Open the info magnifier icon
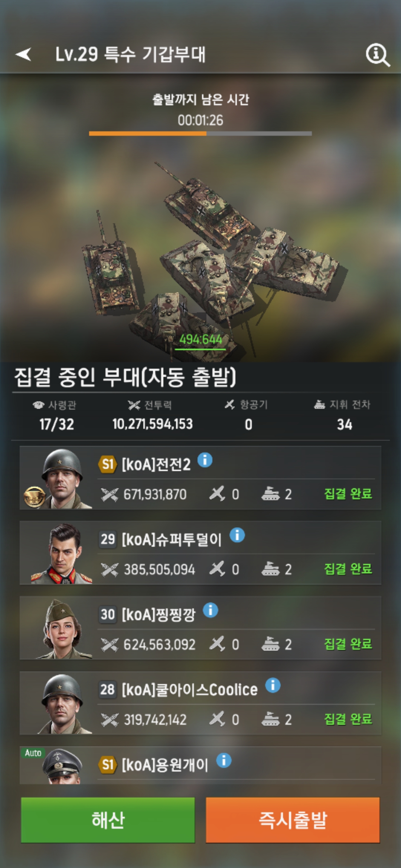This screenshot has height=868, width=401. tap(378, 55)
